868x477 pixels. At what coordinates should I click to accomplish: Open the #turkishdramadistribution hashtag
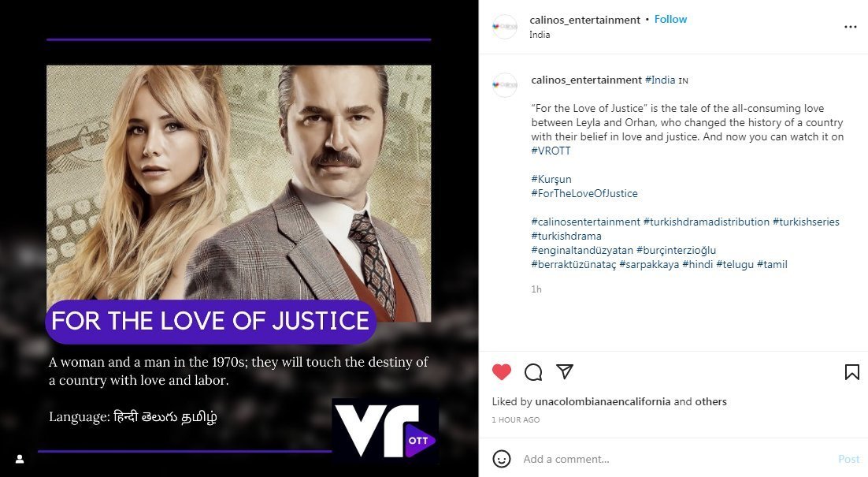(x=707, y=222)
